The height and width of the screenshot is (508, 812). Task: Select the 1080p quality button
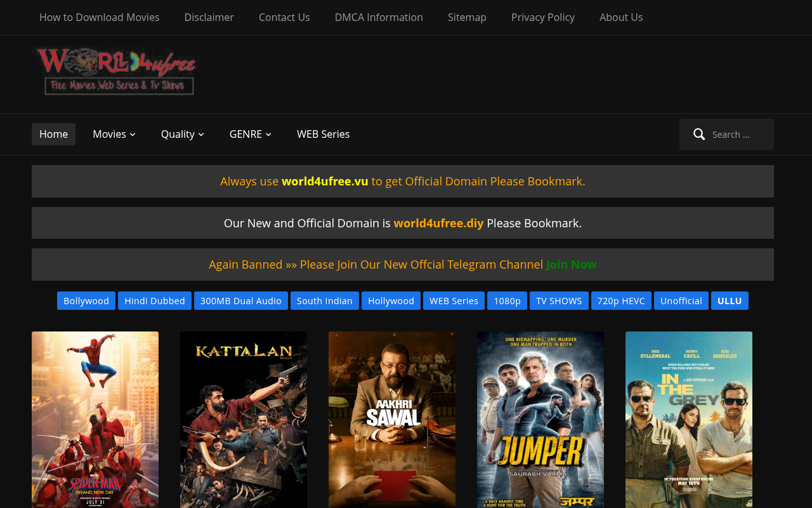coord(507,300)
